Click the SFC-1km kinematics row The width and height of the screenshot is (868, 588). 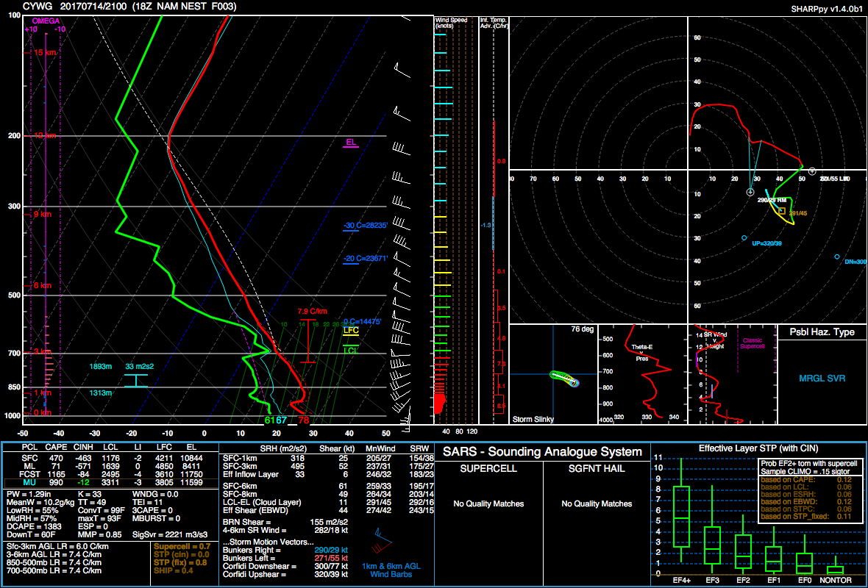(x=327, y=458)
